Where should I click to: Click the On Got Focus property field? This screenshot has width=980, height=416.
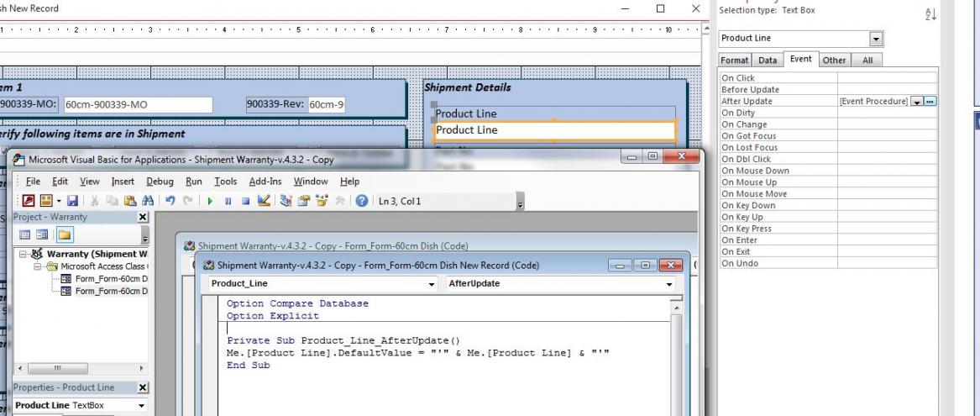[887, 136]
